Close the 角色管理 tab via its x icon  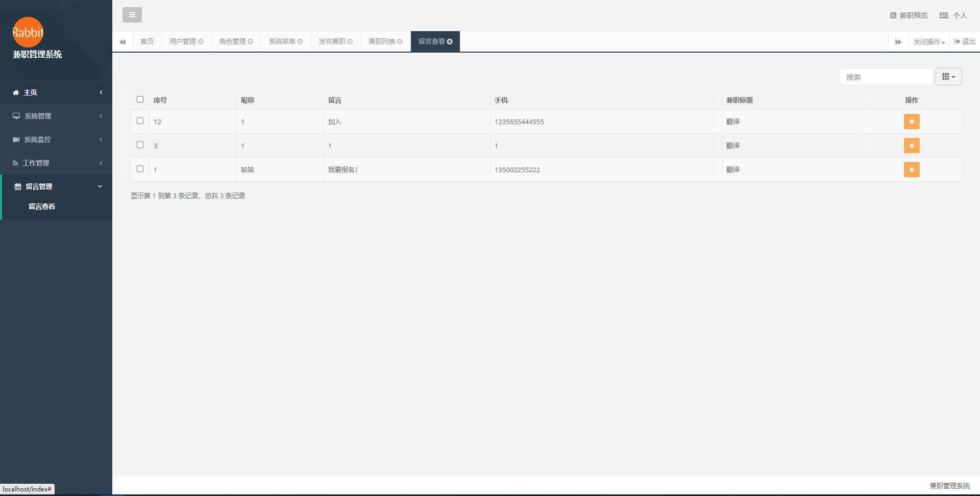(251, 42)
